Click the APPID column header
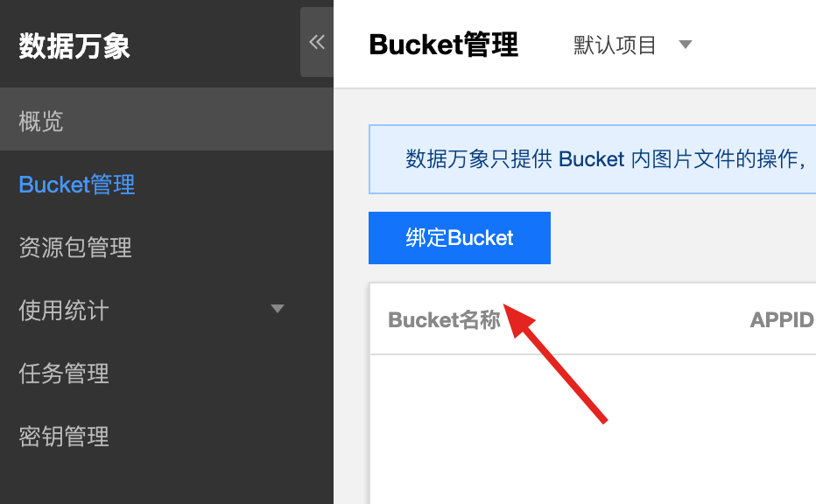Screen dimensions: 816x504 coord(782,320)
